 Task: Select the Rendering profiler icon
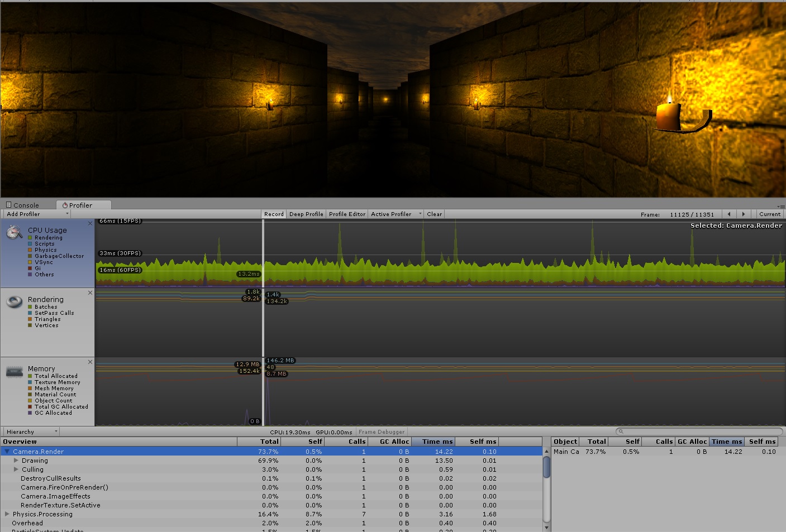(14, 302)
